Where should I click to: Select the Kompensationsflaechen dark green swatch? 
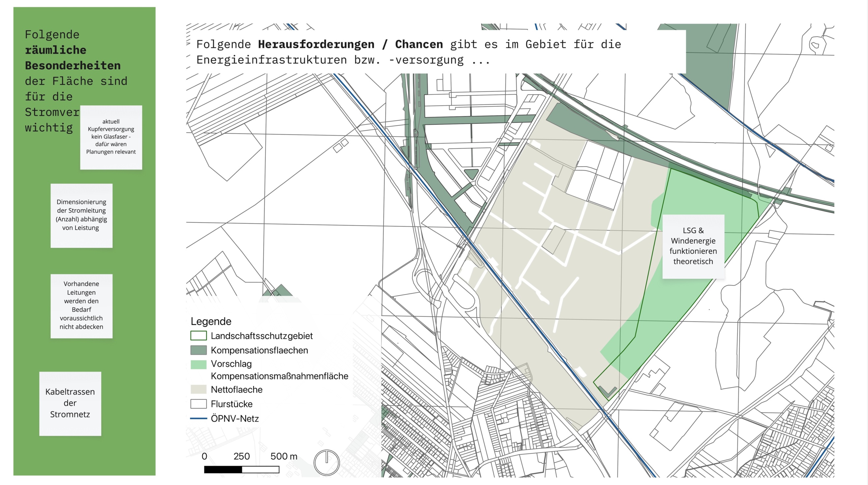[198, 350]
